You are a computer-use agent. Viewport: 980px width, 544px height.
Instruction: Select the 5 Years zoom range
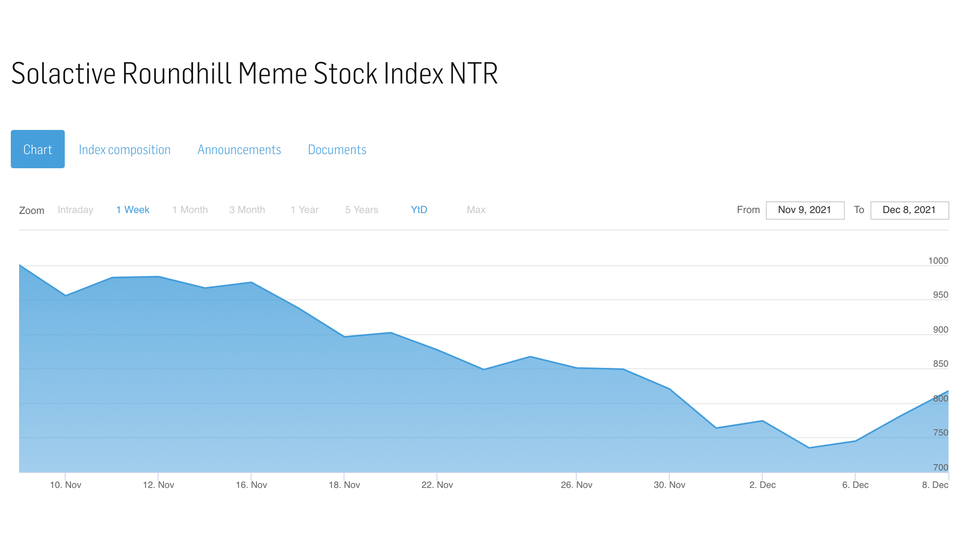tap(362, 210)
